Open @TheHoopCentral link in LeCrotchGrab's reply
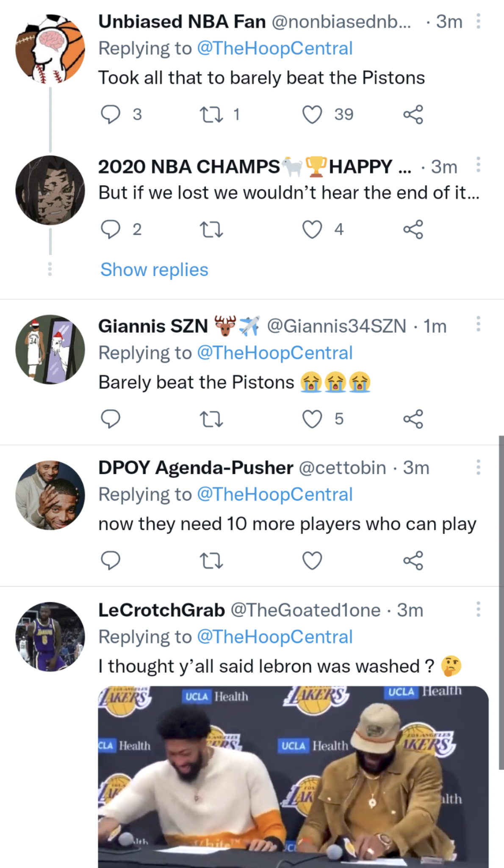 click(275, 637)
